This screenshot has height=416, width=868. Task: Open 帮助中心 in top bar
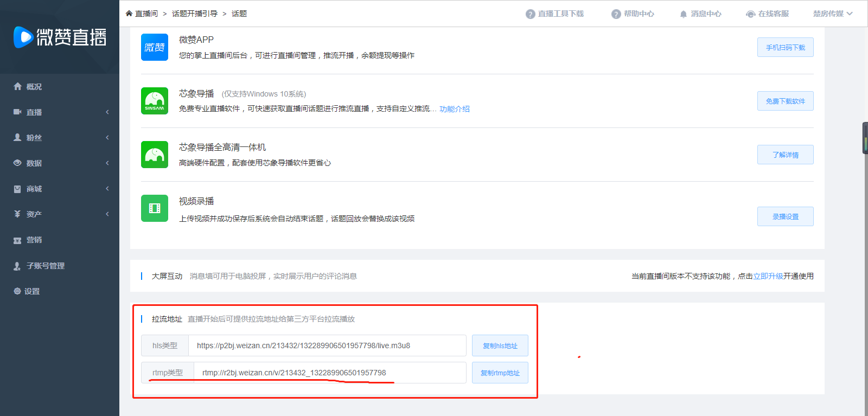[x=639, y=14]
